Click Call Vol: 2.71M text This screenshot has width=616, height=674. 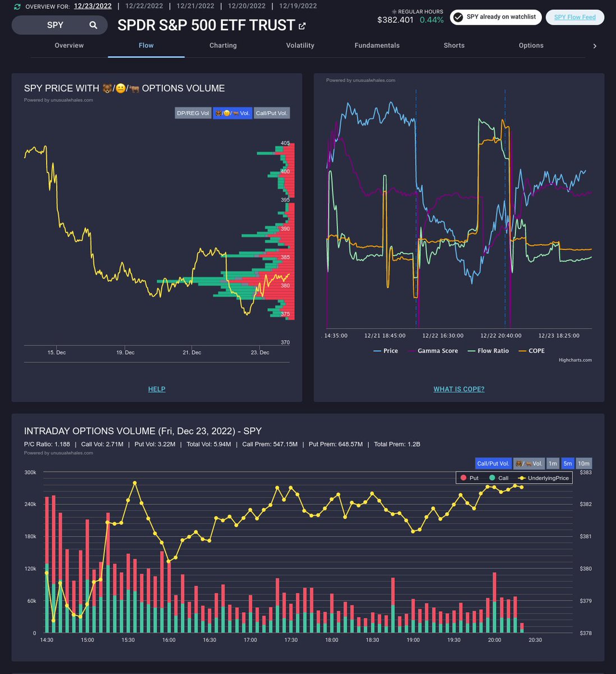[x=103, y=444]
